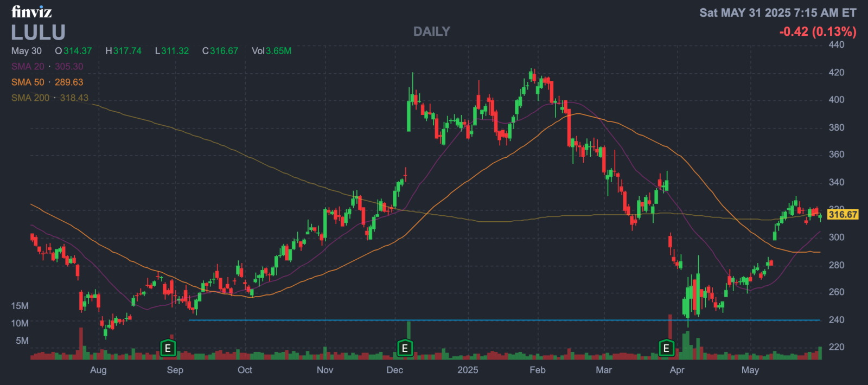Click the April earnings E marker
The width and height of the screenshot is (868, 385).
click(x=666, y=348)
